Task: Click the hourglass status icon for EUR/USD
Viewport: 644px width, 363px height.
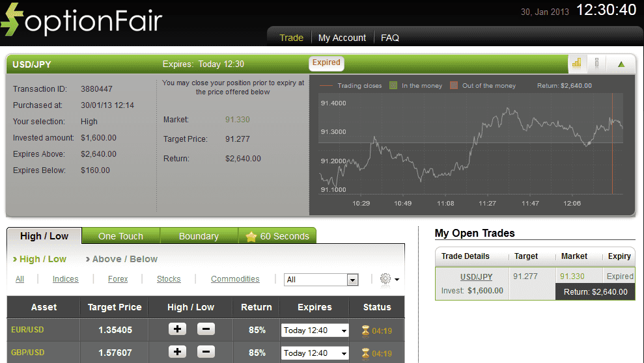Action: point(365,330)
